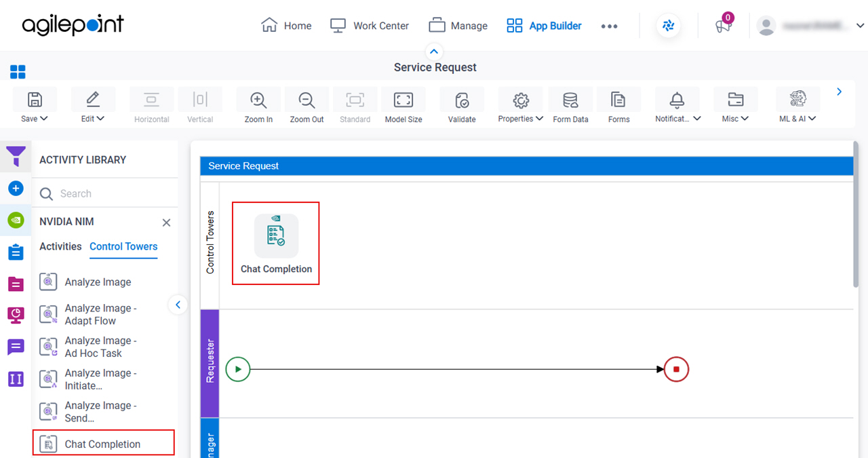Screen dimensions: 868x458
Task: Click the Edit pencil icon
Action: tap(93, 100)
